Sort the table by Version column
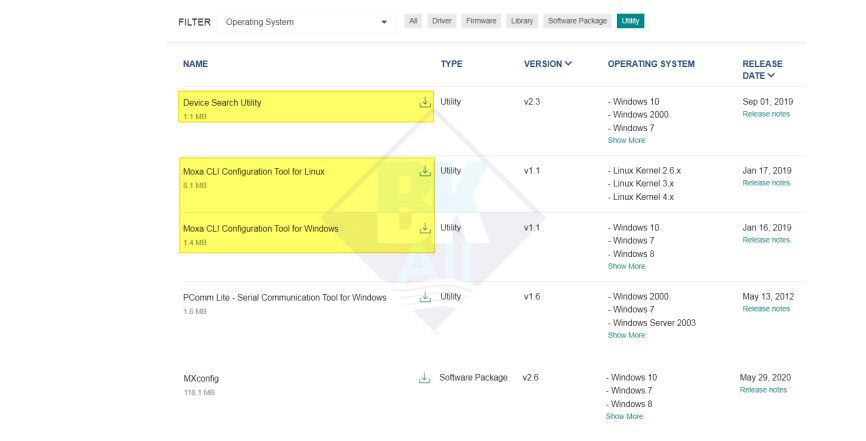Screen dimensions: 866x441 click(547, 64)
